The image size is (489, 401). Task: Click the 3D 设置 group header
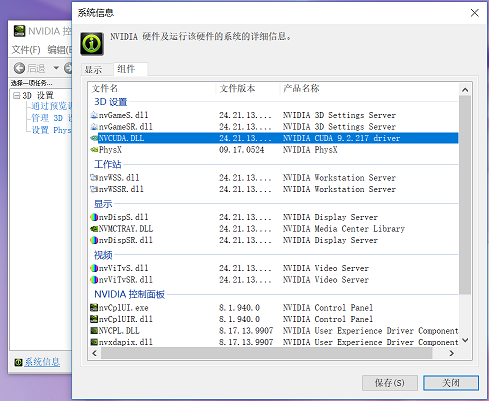click(111, 102)
